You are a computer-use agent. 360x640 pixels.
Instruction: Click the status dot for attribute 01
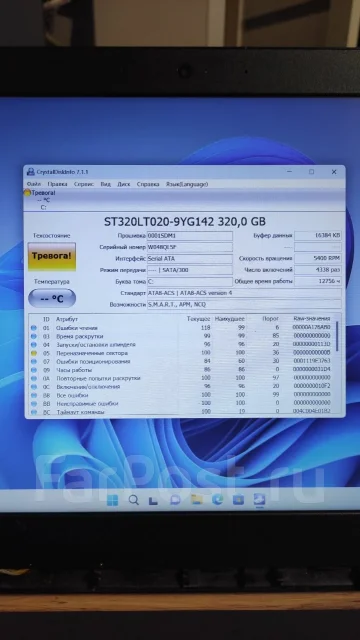(33, 328)
